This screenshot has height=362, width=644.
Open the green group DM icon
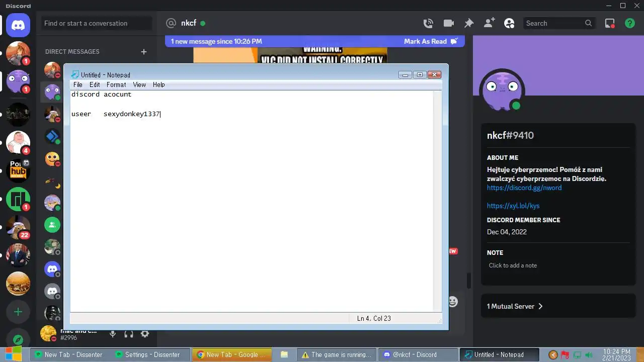click(x=52, y=224)
